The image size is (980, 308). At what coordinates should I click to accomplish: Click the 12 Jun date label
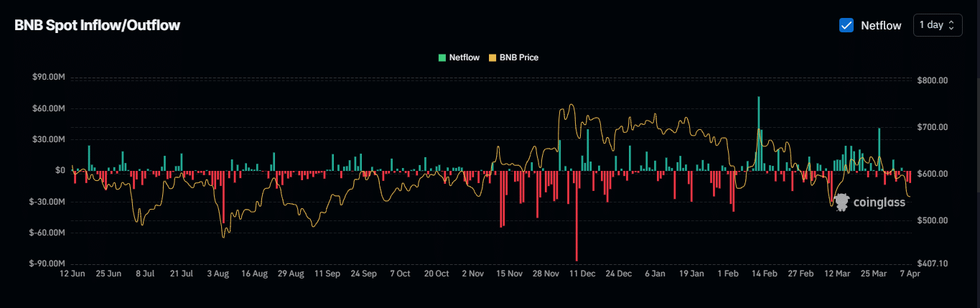72,274
